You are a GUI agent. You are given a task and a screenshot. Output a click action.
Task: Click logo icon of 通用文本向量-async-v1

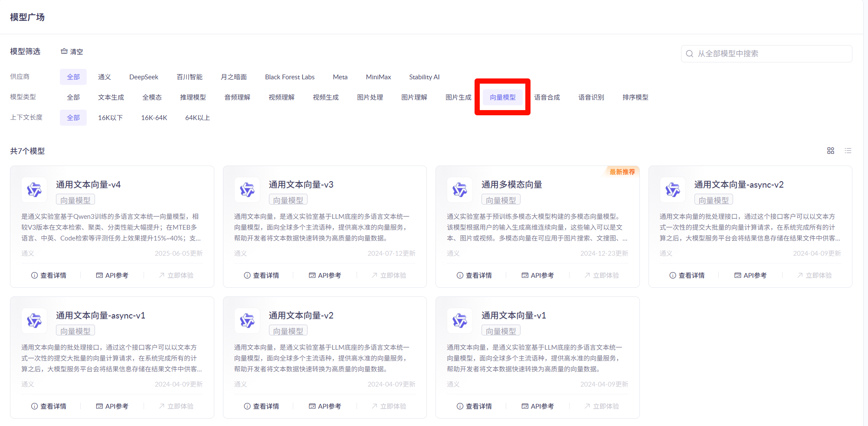point(34,321)
